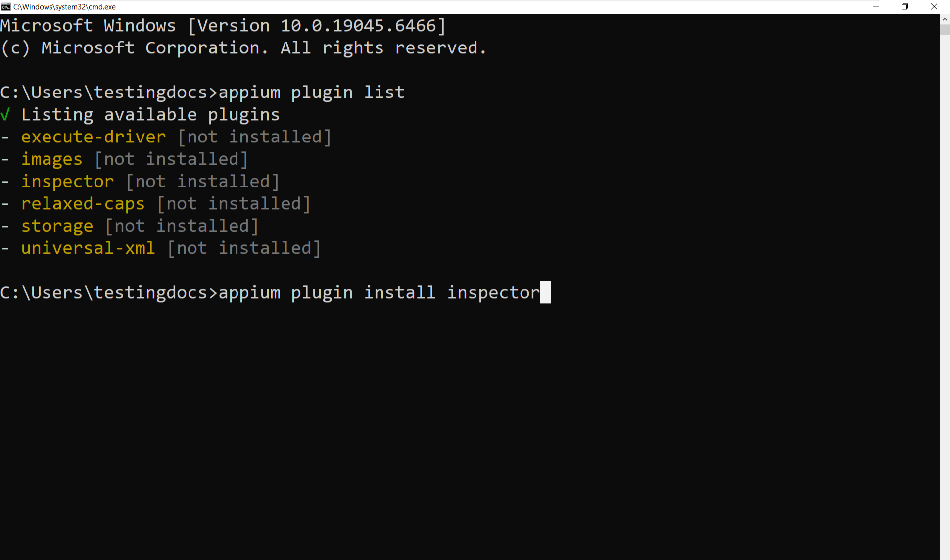Screen dimensions: 950x560
Task: Click the dash bullet before relaxed-caps
Action: (5, 203)
